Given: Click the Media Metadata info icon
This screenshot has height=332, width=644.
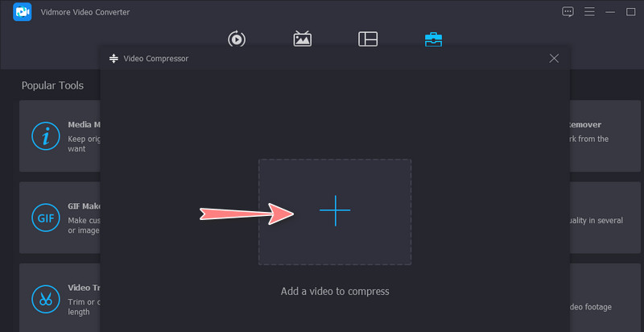Looking at the screenshot, I should (x=45, y=136).
